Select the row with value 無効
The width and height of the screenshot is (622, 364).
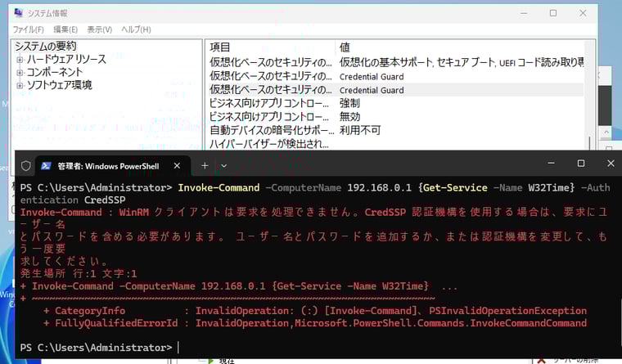pyautogui.click(x=396, y=117)
